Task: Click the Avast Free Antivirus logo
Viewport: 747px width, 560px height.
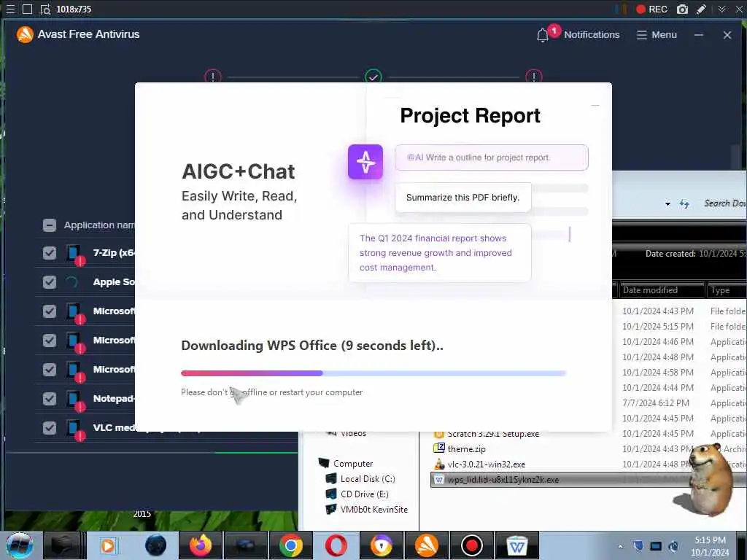Action: (25, 34)
